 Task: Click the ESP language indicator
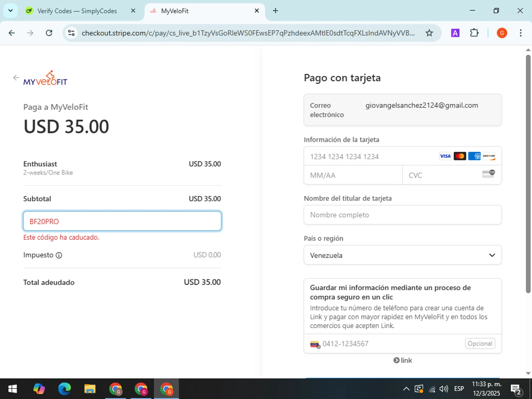click(x=459, y=389)
